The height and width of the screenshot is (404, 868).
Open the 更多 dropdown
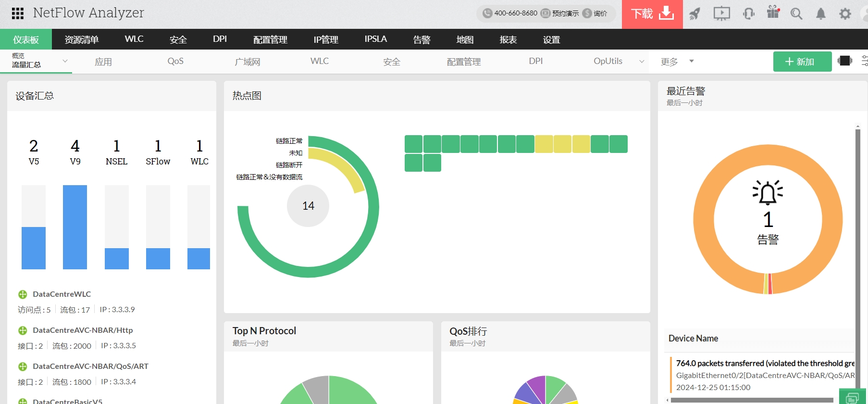pos(677,62)
